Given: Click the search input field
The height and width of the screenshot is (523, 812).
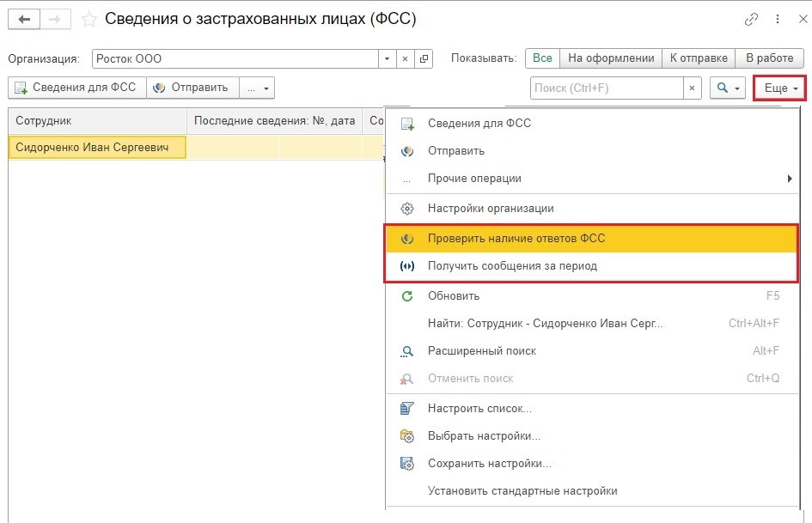Looking at the screenshot, I should pos(607,88).
